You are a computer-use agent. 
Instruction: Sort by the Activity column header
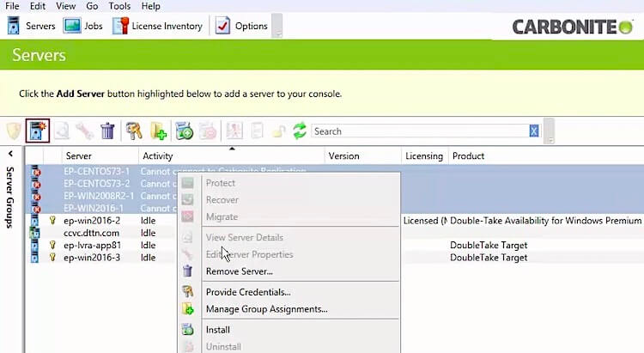click(x=232, y=156)
